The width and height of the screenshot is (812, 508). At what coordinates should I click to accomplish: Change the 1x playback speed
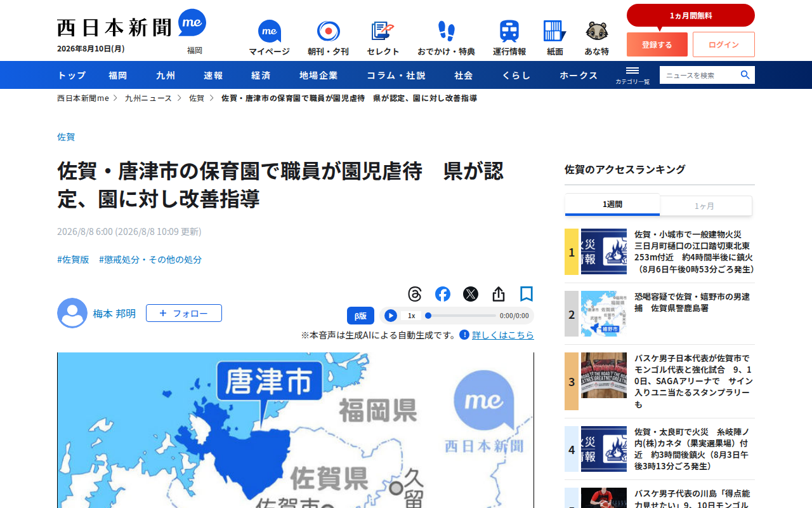[x=412, y=316]
